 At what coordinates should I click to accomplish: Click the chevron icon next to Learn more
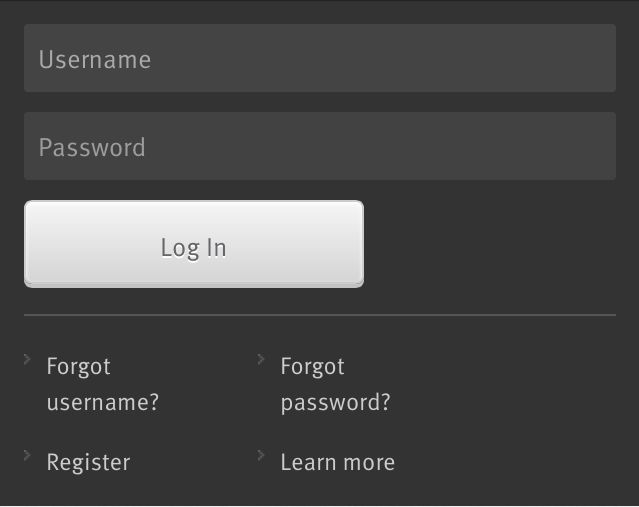click(x=261, y=455)
